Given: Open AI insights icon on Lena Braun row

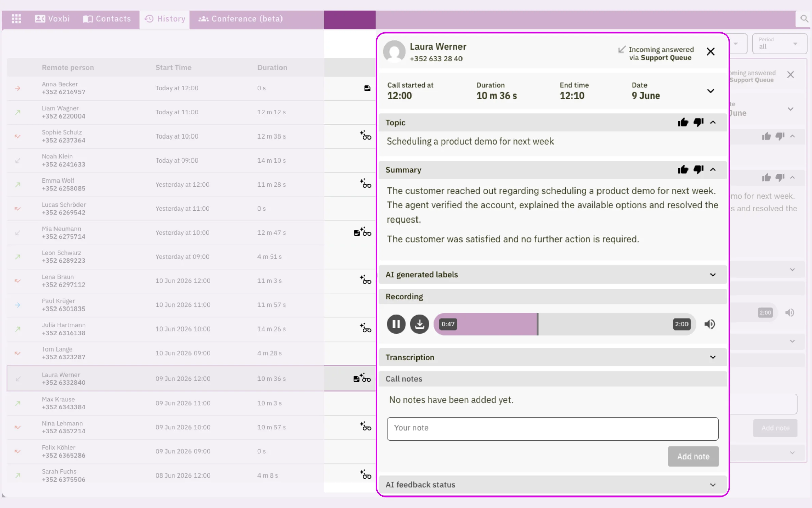Looking at the screenshot, I should (365, 280).
